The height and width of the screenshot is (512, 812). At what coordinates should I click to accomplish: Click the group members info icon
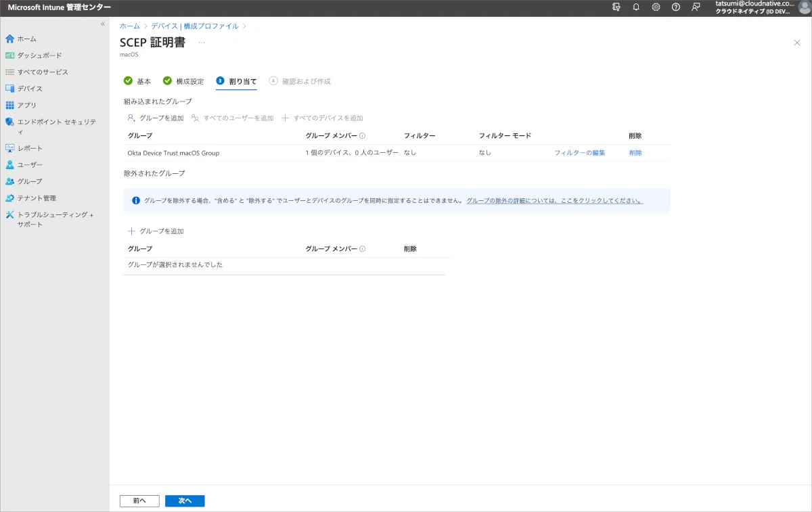click(363, 136)
